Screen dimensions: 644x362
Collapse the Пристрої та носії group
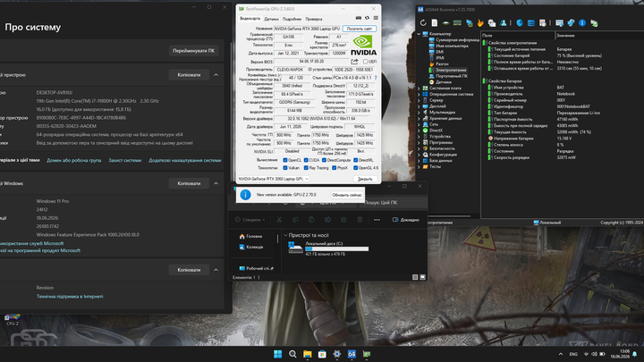285,236
